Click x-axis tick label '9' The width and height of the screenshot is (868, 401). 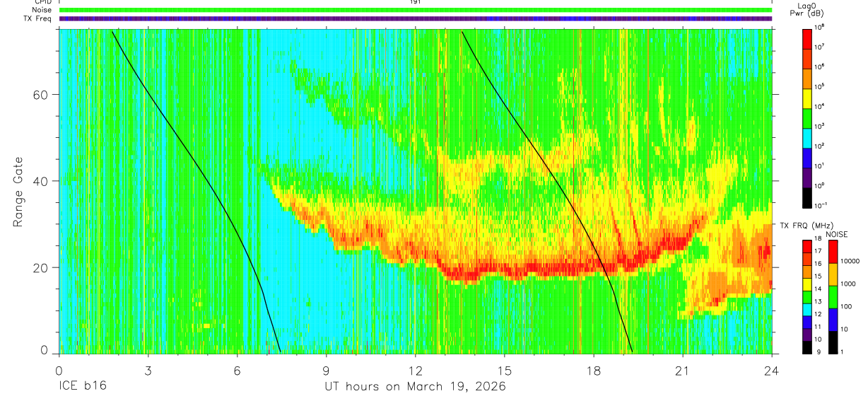click(x=327, y=371)
